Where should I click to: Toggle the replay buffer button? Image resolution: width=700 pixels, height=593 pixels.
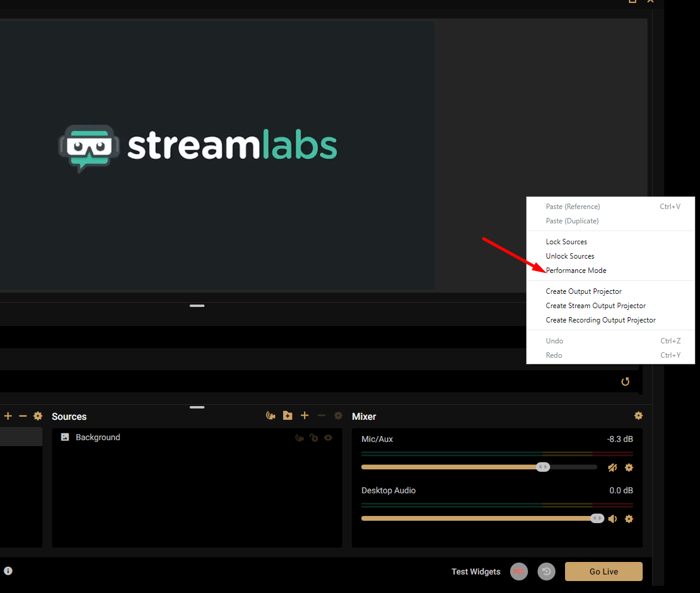547,571
